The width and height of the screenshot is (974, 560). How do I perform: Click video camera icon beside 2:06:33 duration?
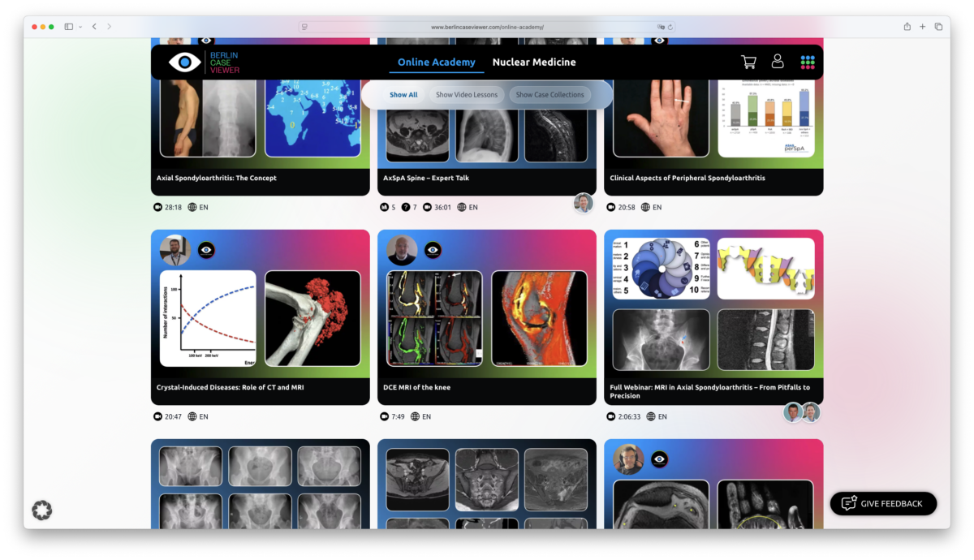[x=611, y=416]
